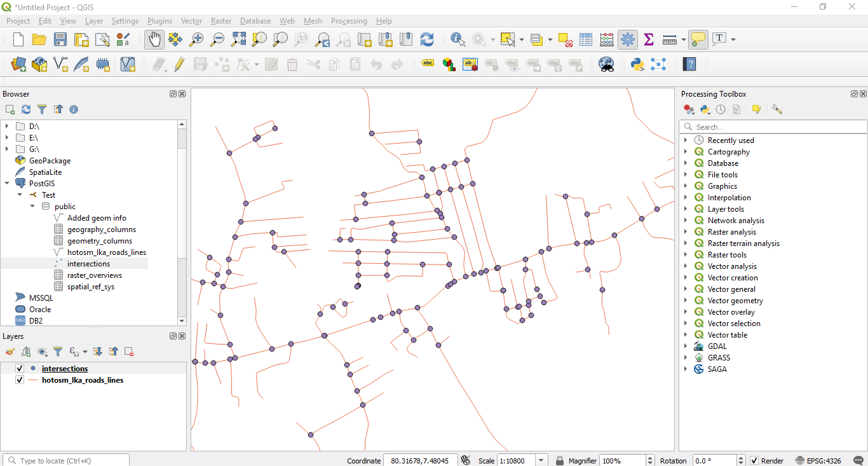This screenshot has height=466, width=868.
Task: Select intersections table in Browser tree
Action: coord(88,264)
